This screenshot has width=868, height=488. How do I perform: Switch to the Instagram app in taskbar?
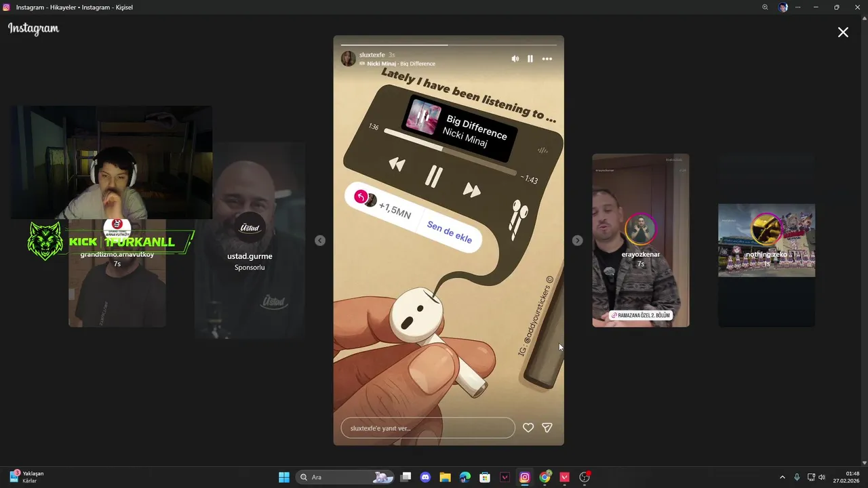pos(525,477)
